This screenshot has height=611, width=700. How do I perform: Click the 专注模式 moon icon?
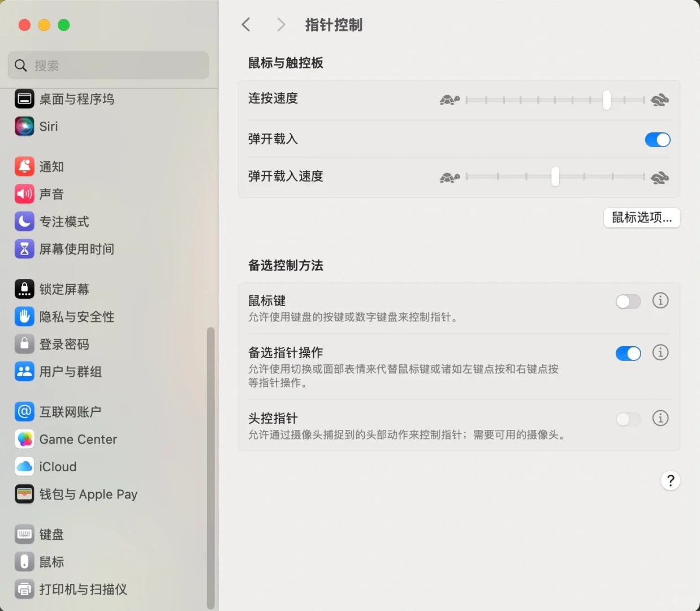(24, 221)
